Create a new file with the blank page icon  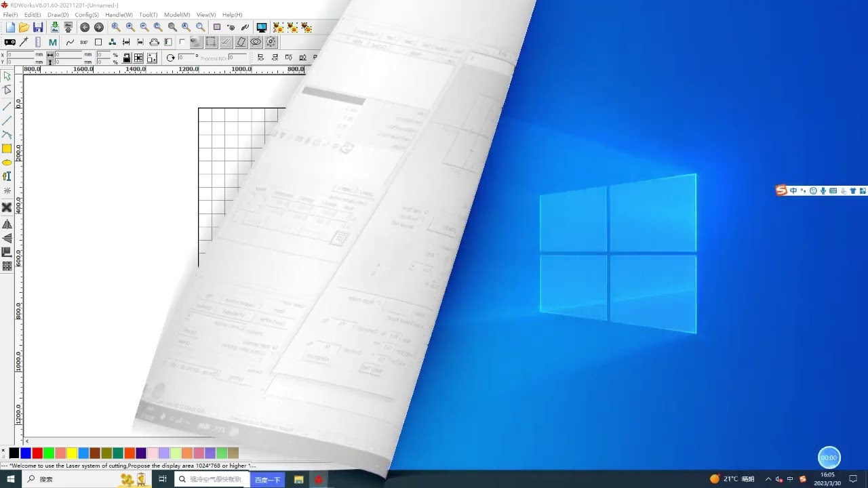point(10,27)
